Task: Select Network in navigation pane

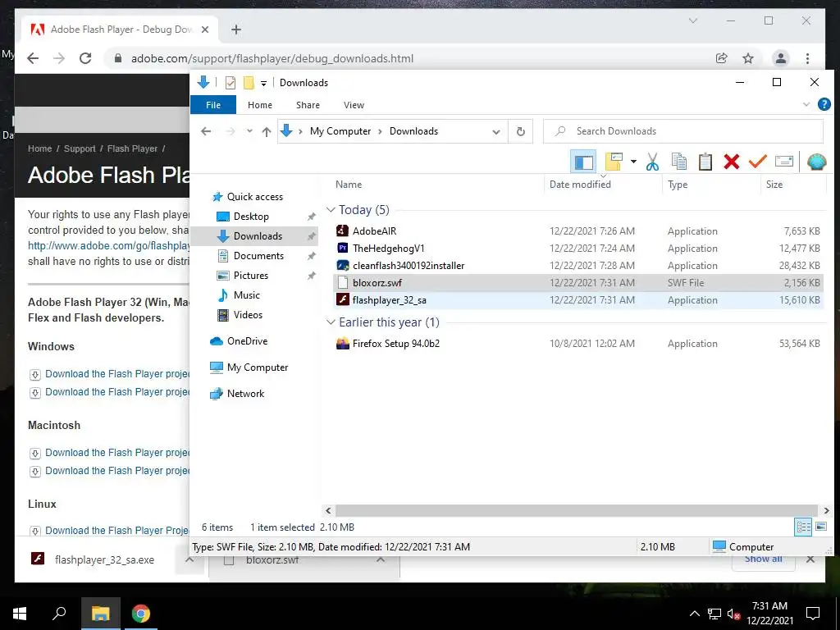Action: pos(245,394)
